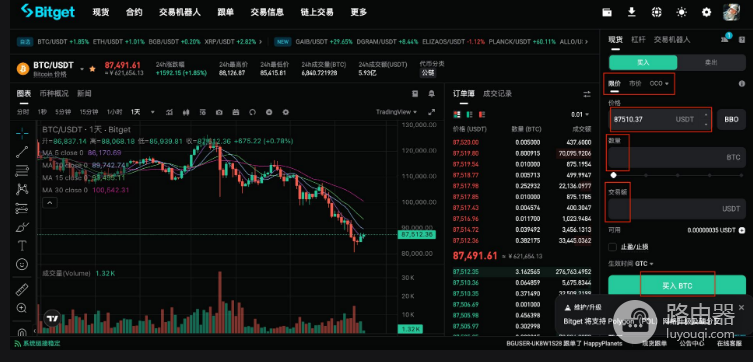Open the 合约 top navigation menu
This screenshot has height=362, width=753.
(134, 12)
